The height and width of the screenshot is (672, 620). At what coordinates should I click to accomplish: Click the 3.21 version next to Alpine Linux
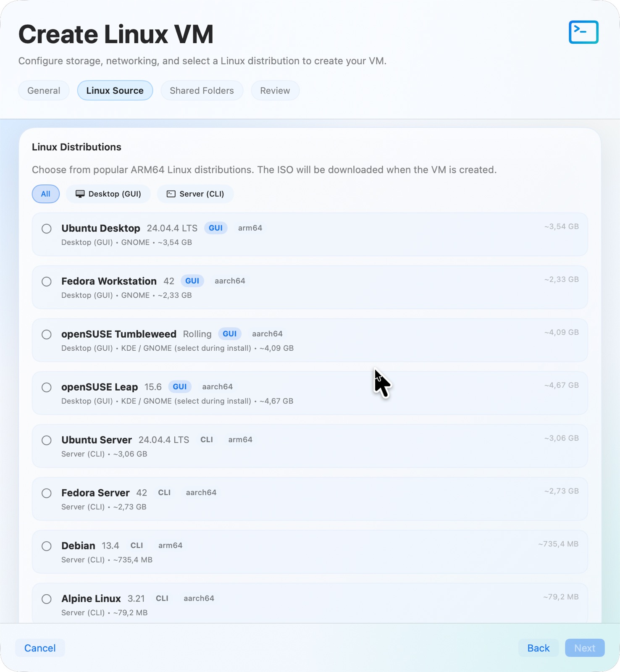point(136,598)
